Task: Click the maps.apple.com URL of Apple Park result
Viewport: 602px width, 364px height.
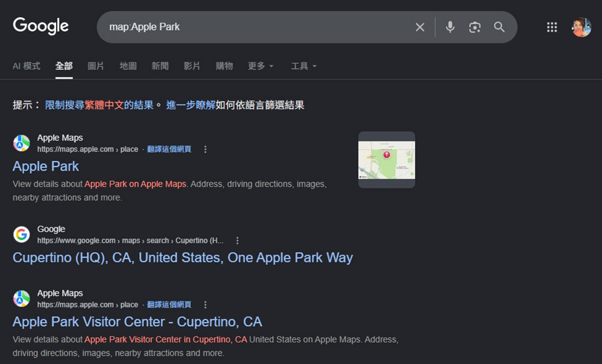Action: click(87, 149)
